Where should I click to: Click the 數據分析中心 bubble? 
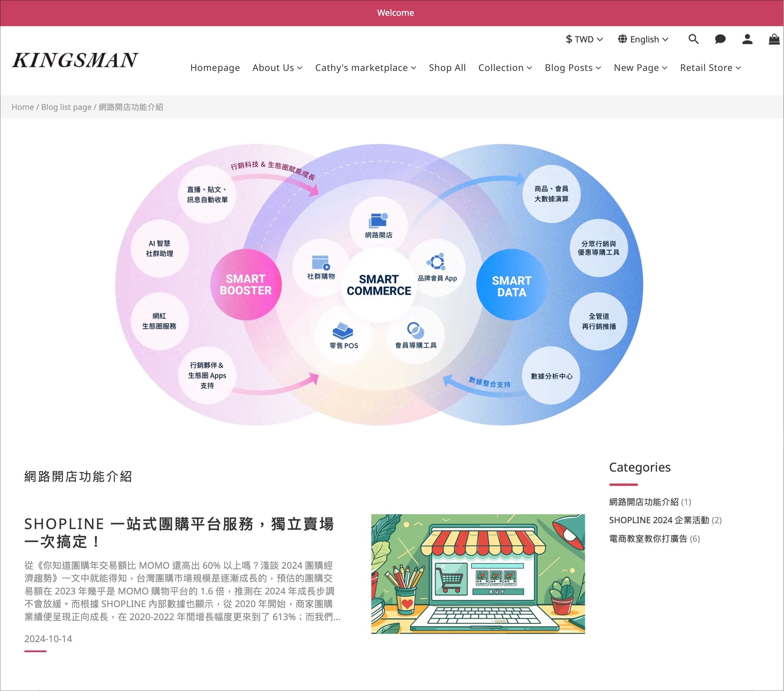click(551, 376)
